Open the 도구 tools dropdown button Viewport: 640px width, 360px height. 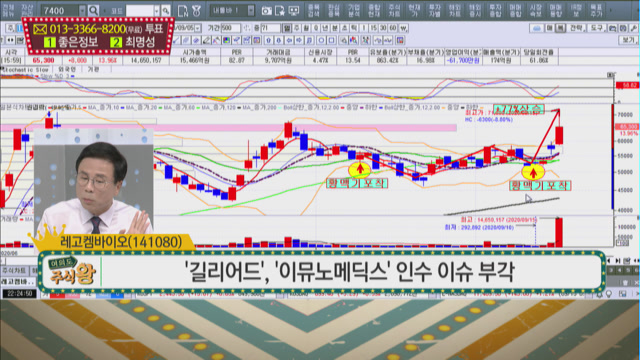pos(597,28)
